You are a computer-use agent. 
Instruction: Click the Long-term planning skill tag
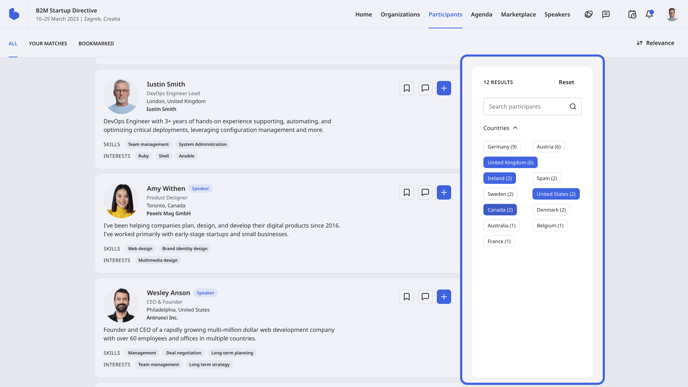[232, 353]
